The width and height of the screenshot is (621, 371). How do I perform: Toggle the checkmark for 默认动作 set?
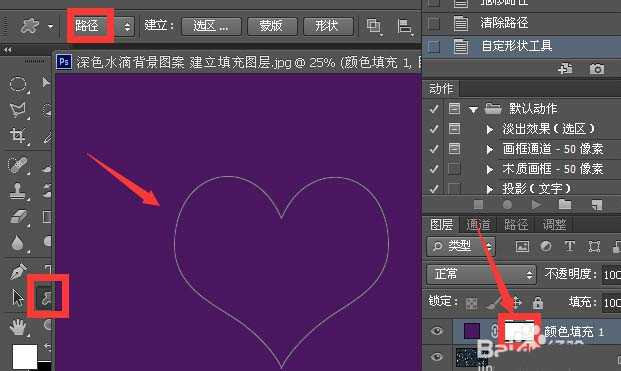pyautogui.click(x=434, y=108)
